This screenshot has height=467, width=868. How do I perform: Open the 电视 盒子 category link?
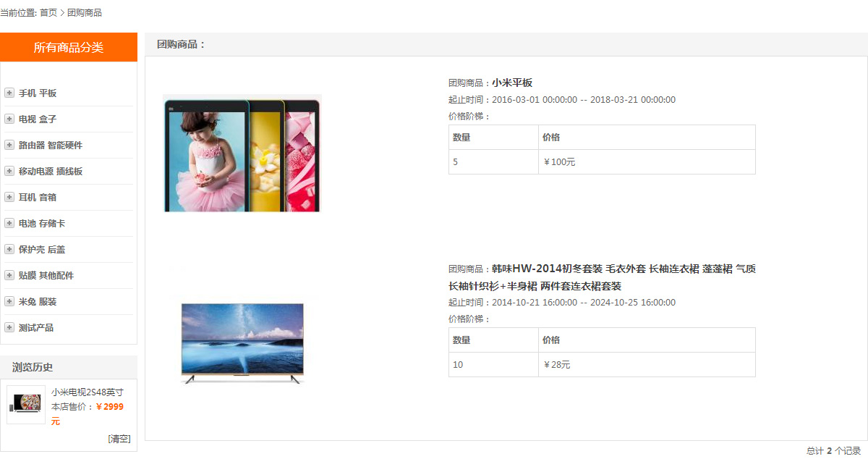(38, 119)
